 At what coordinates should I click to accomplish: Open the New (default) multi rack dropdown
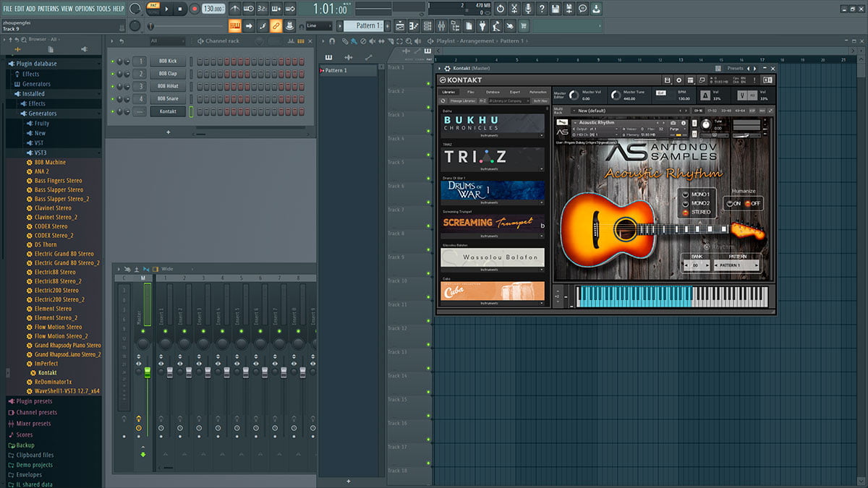coord(631,111)
